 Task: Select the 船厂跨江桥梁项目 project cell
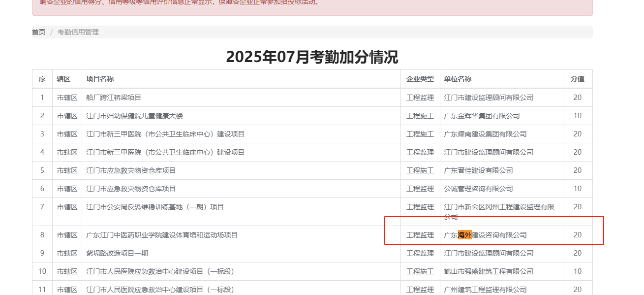pos(114,98)
